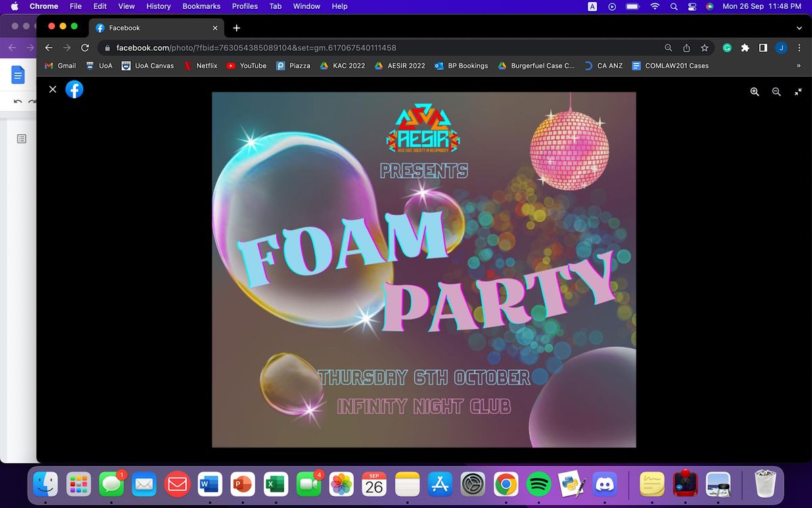
Task: Click the Foam Party event poster
Action: pos(424,270)
